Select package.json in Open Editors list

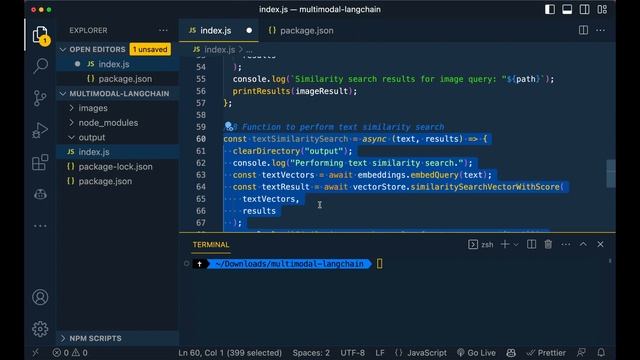(x=117, y=79)
